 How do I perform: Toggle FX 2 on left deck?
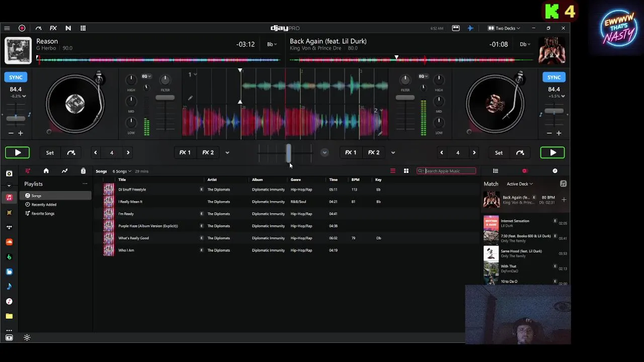click(x=208, y=152)
